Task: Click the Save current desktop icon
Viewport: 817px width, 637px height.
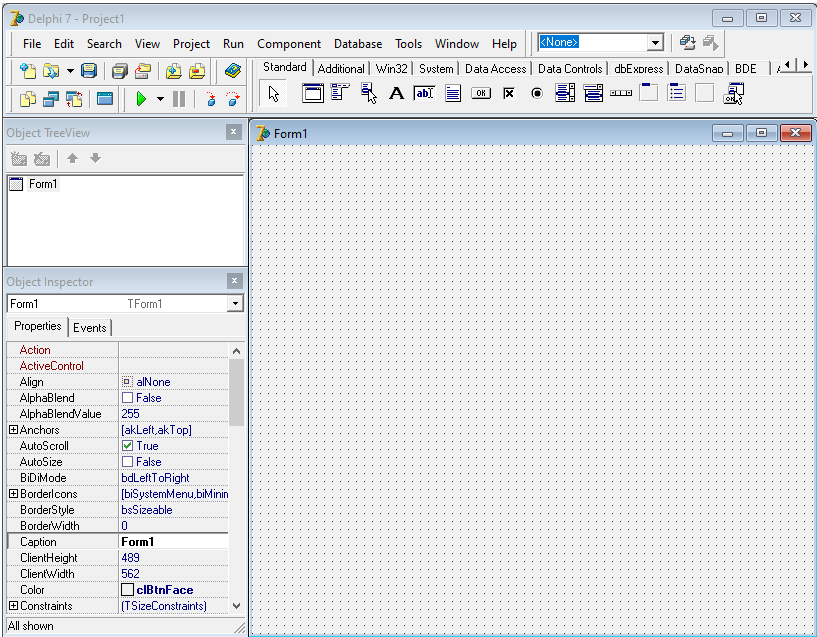Action: 687,43
